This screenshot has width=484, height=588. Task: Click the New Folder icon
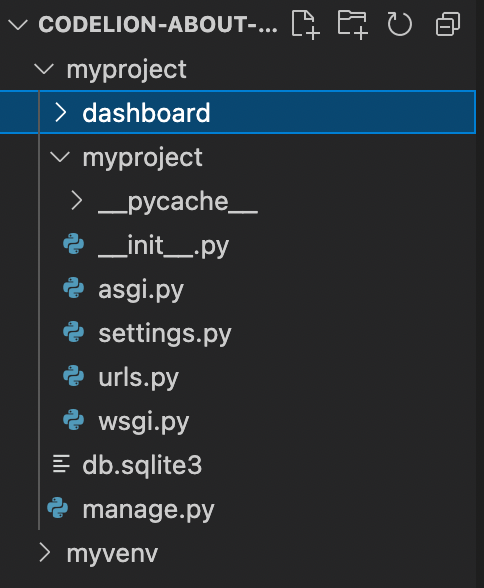352,25
